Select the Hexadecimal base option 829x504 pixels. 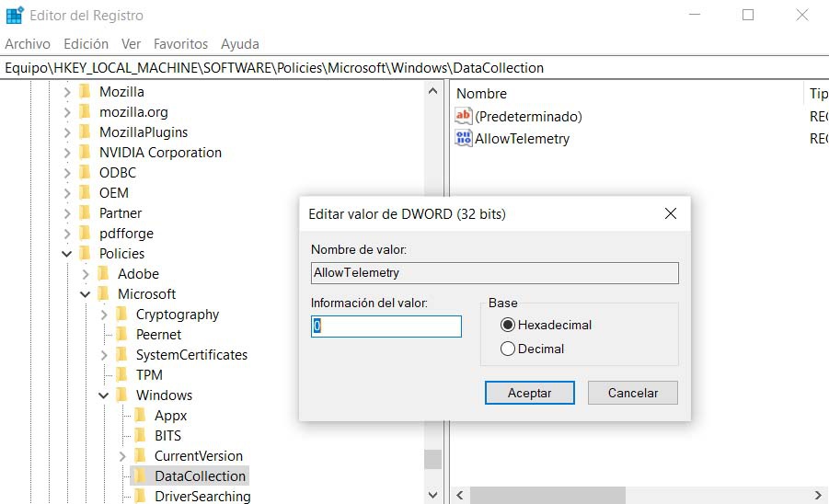(507, 325)
